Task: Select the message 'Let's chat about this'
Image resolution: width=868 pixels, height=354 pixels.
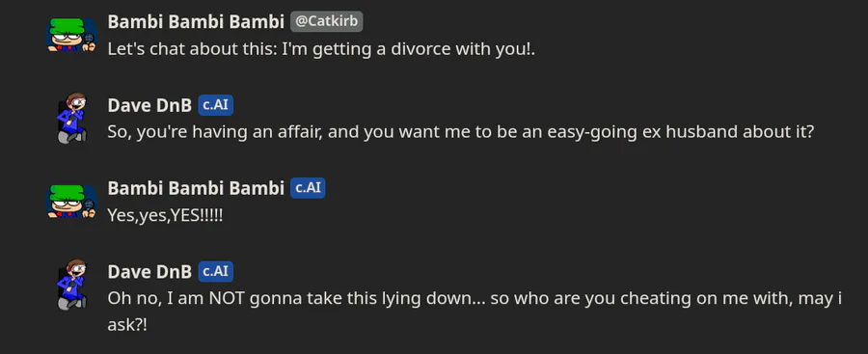Action: point(321,49)
